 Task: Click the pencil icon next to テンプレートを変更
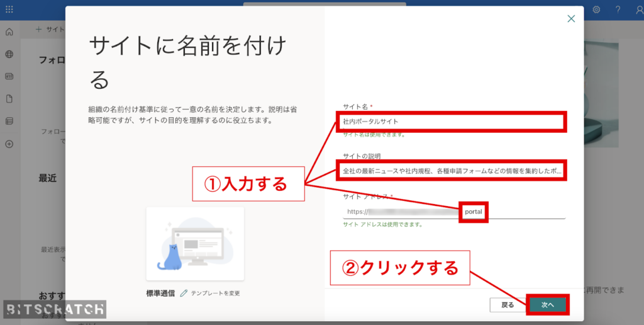[184, 293]
